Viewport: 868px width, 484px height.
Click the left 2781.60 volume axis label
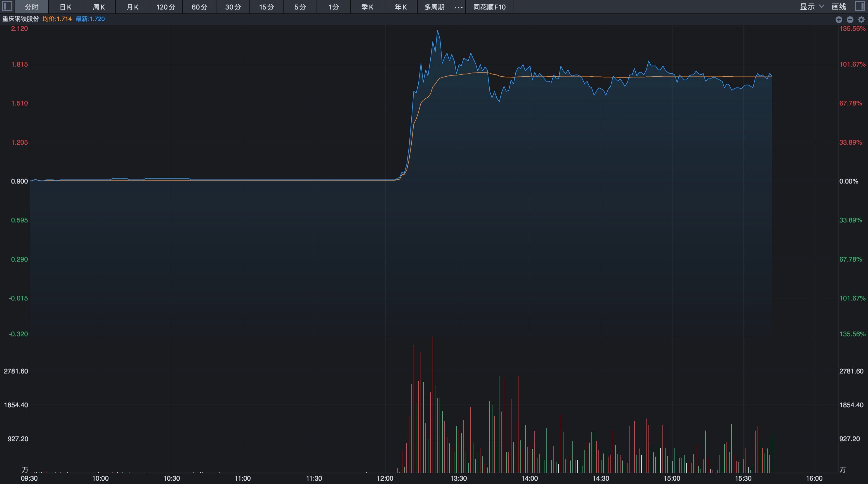[x=16, y=371]
